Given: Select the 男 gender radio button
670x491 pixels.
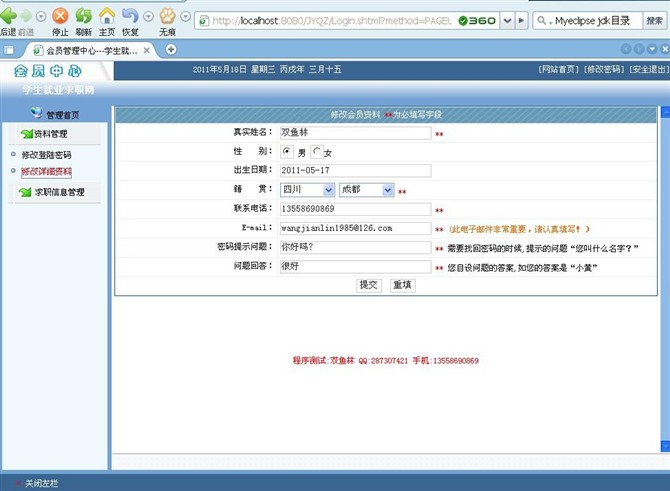Looking at the screenshot, I should tap(287, 151).
